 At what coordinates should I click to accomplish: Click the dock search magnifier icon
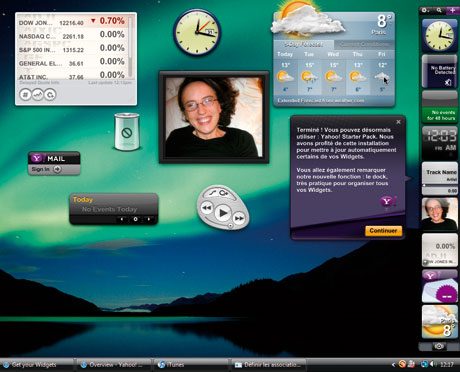tap(439, 10)
